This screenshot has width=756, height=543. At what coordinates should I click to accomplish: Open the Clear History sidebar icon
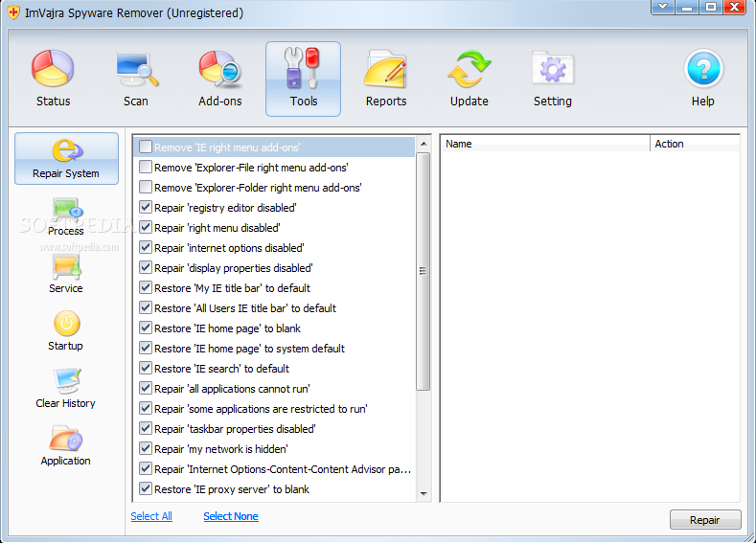[x=66, y=380]
